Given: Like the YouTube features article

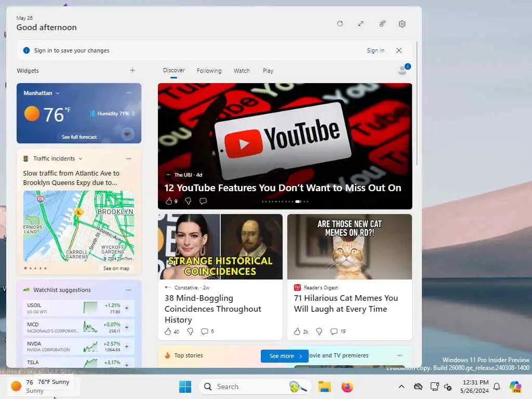Looking at the screenshot, I should [x=169, y=201].
